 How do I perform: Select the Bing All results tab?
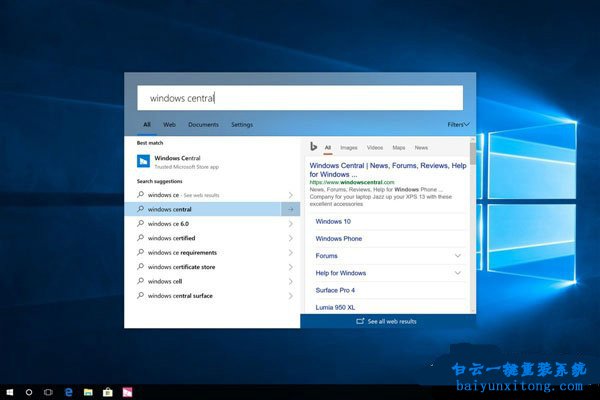[x=328, y=147]
